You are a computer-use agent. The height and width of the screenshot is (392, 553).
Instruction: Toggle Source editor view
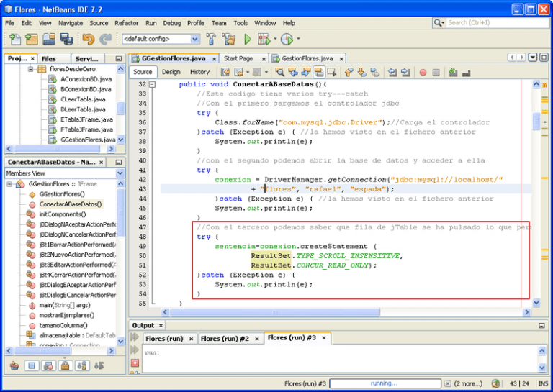tap(143, 72)
